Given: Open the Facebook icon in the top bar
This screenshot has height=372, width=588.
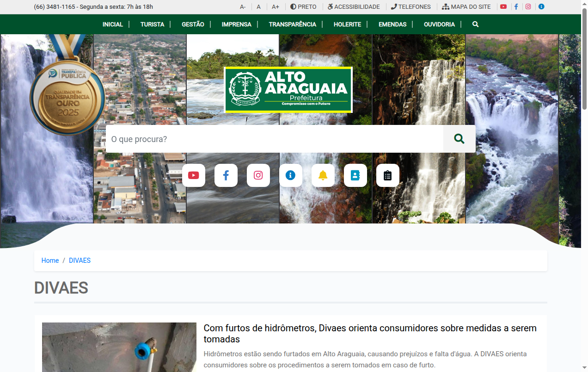Looking at the screenshot, I should point(516,7).
